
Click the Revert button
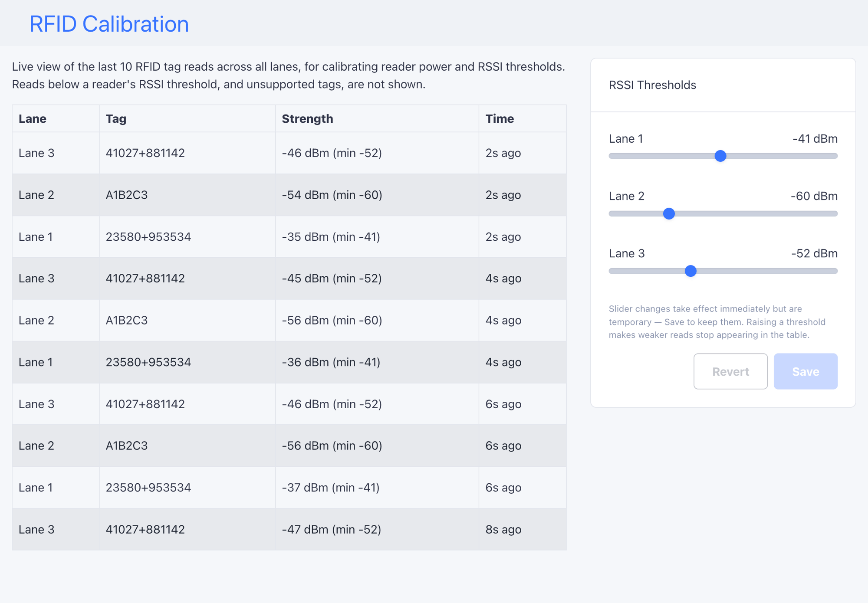730,371
